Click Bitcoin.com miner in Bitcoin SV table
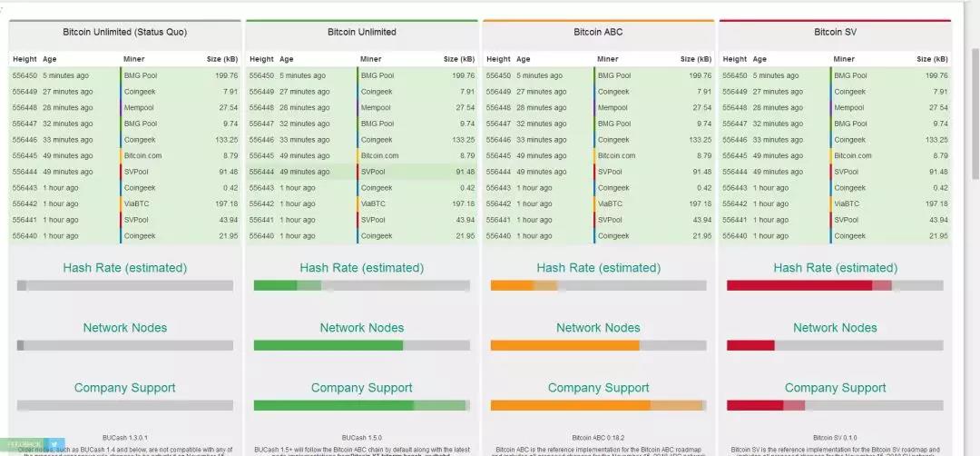This screenshot has width=980, height=456. pos(852,155)
